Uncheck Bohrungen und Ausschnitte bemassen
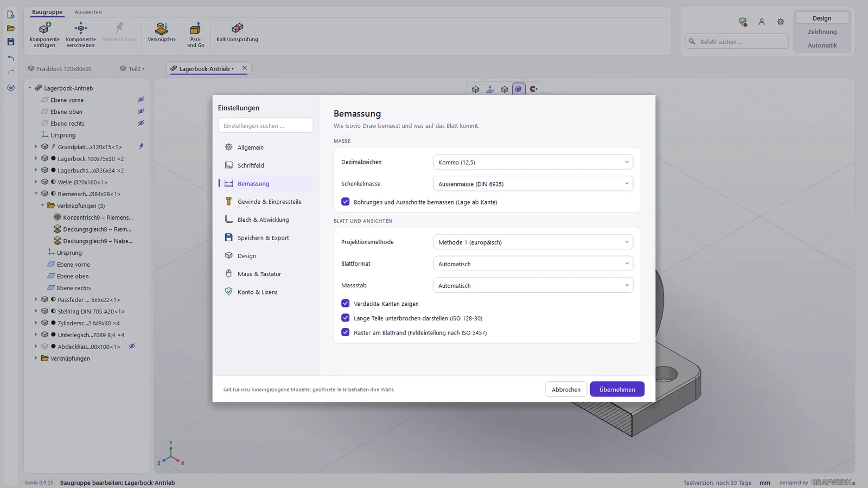This screenshot has height=488, width=868. [x=345, y=202]
